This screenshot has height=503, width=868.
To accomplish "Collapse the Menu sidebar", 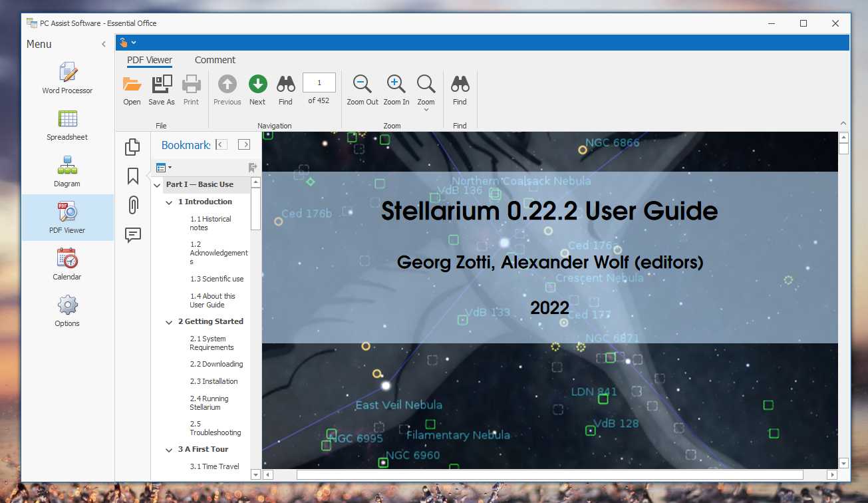I will click(103, 45).
